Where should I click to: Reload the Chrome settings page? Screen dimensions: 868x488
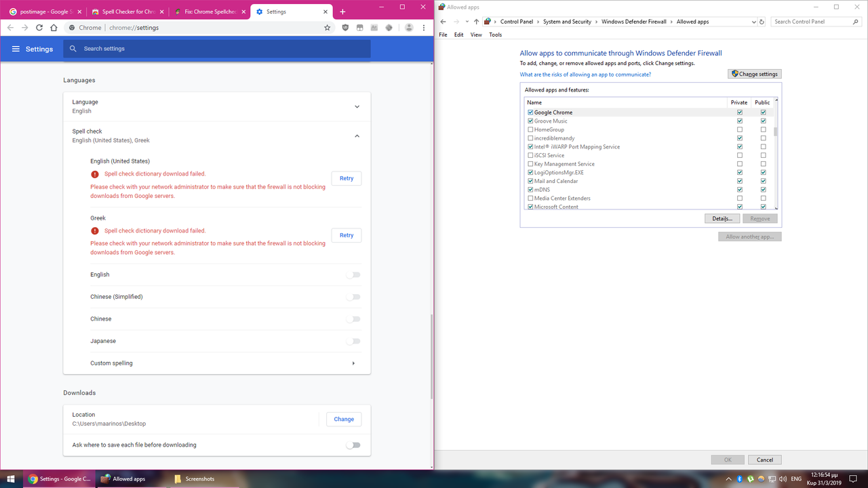pyautogui.click(x=39, y=28)
